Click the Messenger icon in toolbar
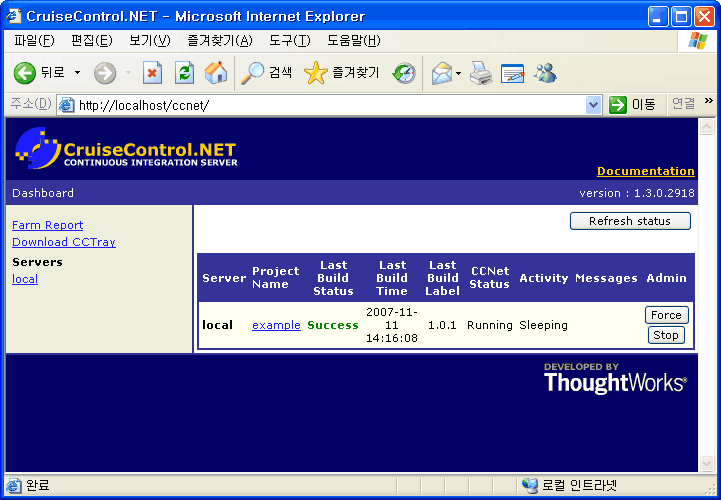Image resolution: width=721 pixels, height=500 pixels. (545, 73)
